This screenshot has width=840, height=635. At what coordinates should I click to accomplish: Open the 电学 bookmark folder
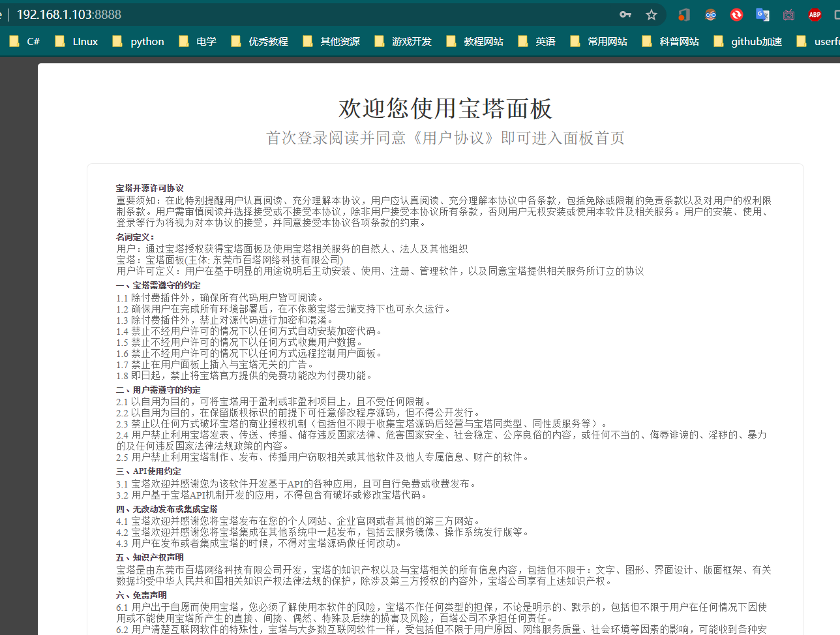197,41
